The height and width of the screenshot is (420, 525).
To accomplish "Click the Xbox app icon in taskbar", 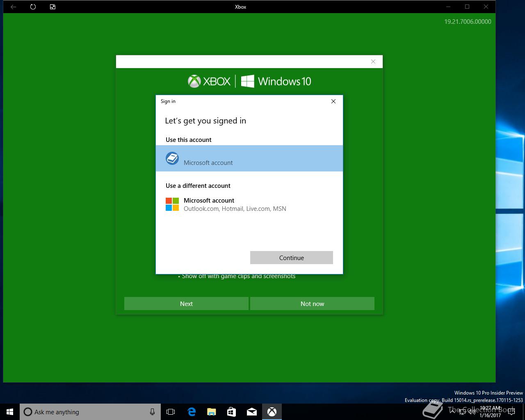I will [x=272, y=412].
